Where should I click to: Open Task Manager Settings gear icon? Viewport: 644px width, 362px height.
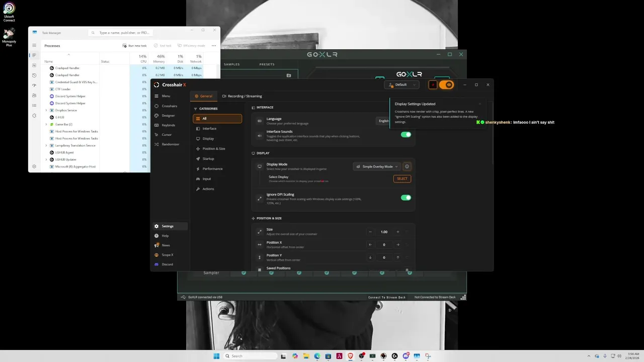tap(34, 166)
